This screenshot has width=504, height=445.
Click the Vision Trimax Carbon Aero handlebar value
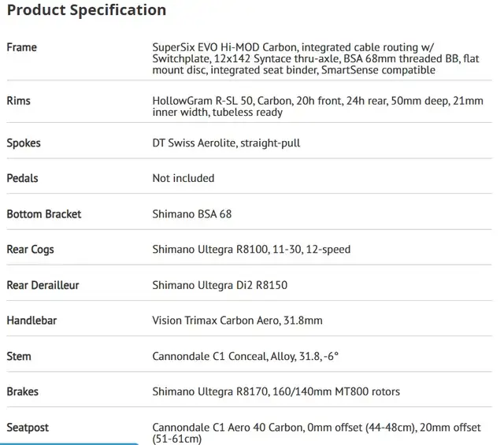237,321
